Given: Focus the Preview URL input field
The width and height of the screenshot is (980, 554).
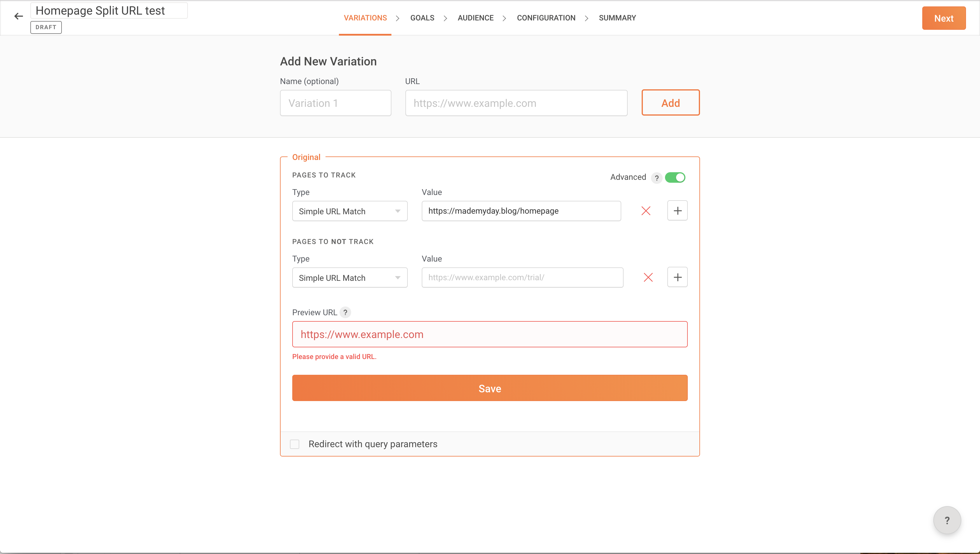Looking at the screenshot, I should point(489,334).
